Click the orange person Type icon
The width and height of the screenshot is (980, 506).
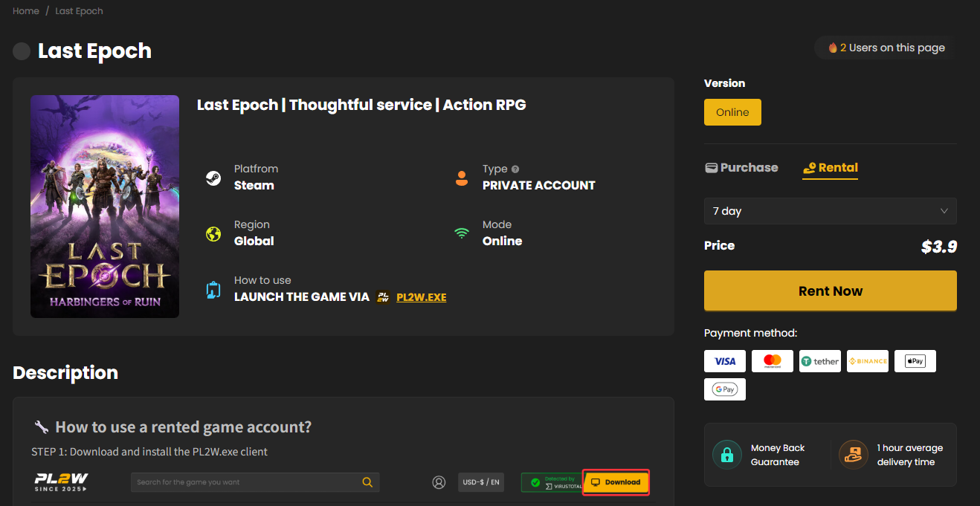point(462,178)
